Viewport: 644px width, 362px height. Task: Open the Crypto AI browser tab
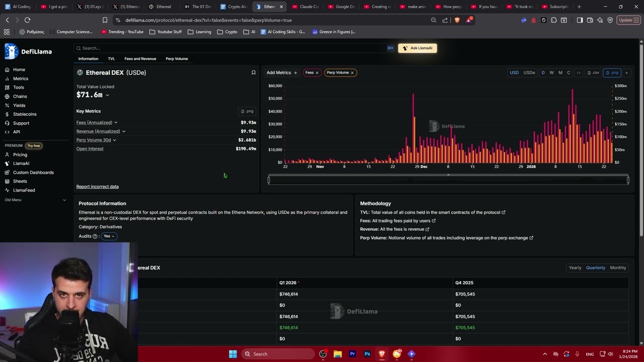tap(234, 7)
